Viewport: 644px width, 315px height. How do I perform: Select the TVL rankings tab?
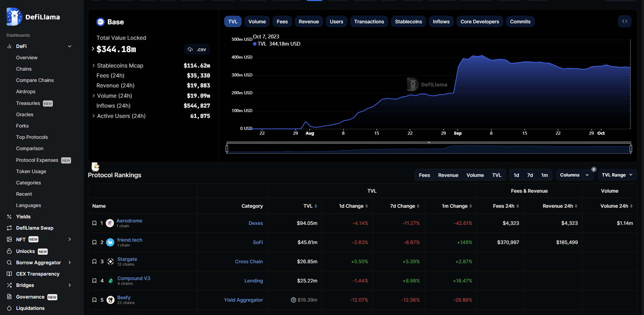(497, 175)
